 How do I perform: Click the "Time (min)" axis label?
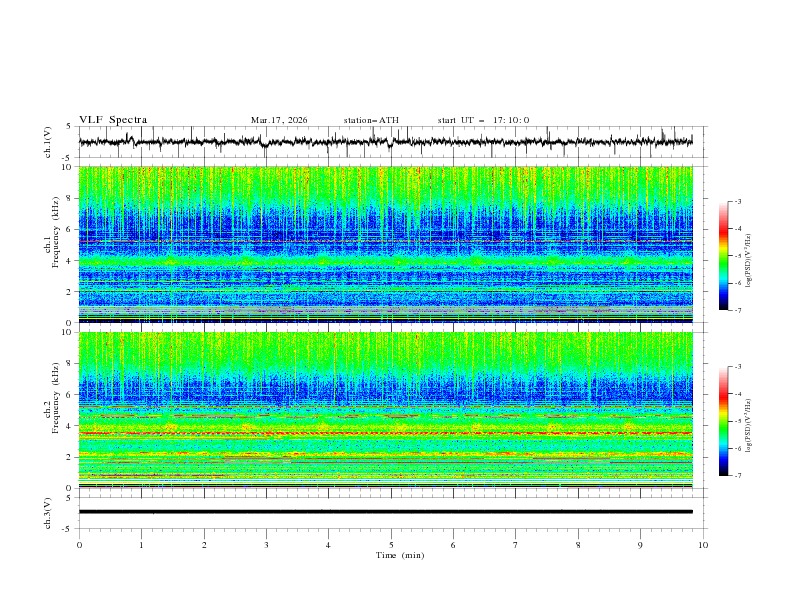400,555
